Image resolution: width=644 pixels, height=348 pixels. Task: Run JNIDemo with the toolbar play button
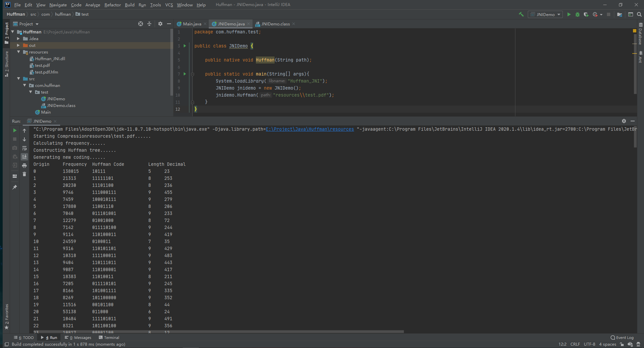coord(569,14)
